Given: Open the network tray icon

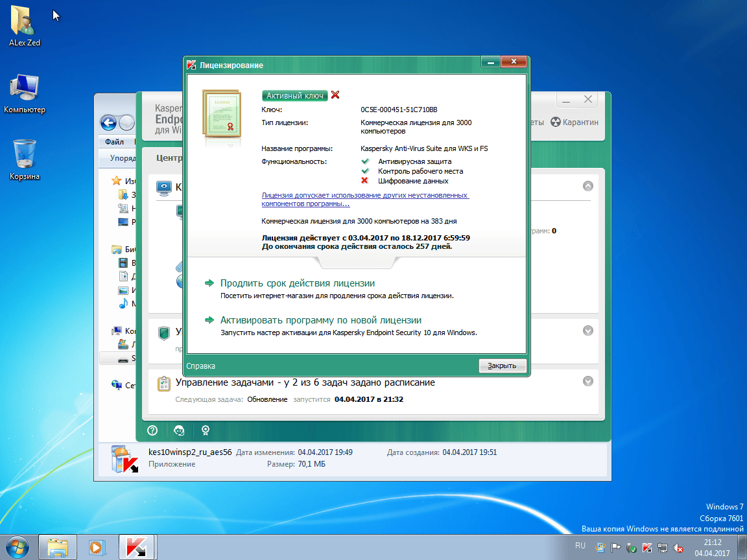Looking at the screenshot, I should (x=662, y=548).
